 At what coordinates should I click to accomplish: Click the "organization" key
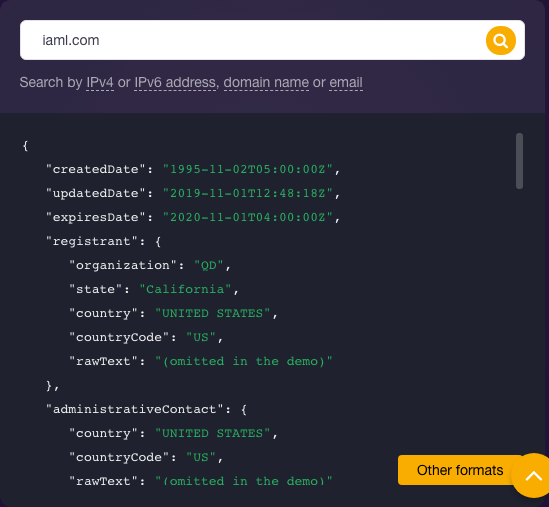(x=123, y=265)
